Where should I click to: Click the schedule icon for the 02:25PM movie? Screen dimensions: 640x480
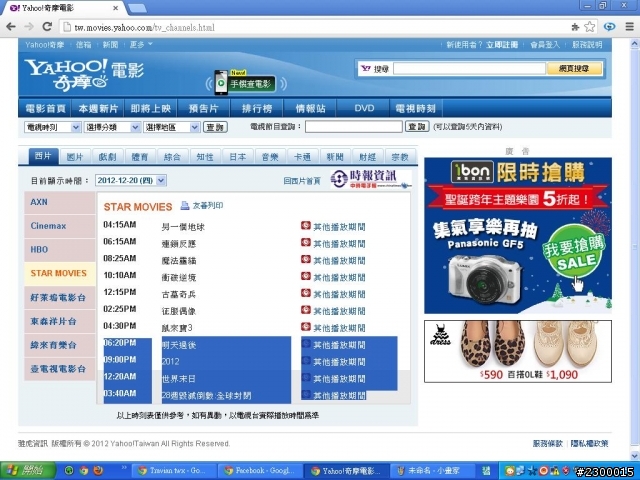coord(306,310)
